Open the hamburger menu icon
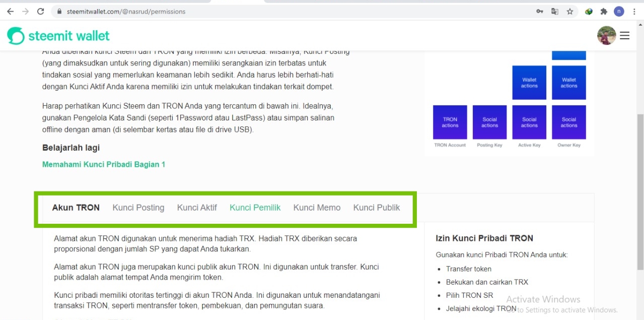The height and width of the screenshot is (320, 644). pos(625,36)
